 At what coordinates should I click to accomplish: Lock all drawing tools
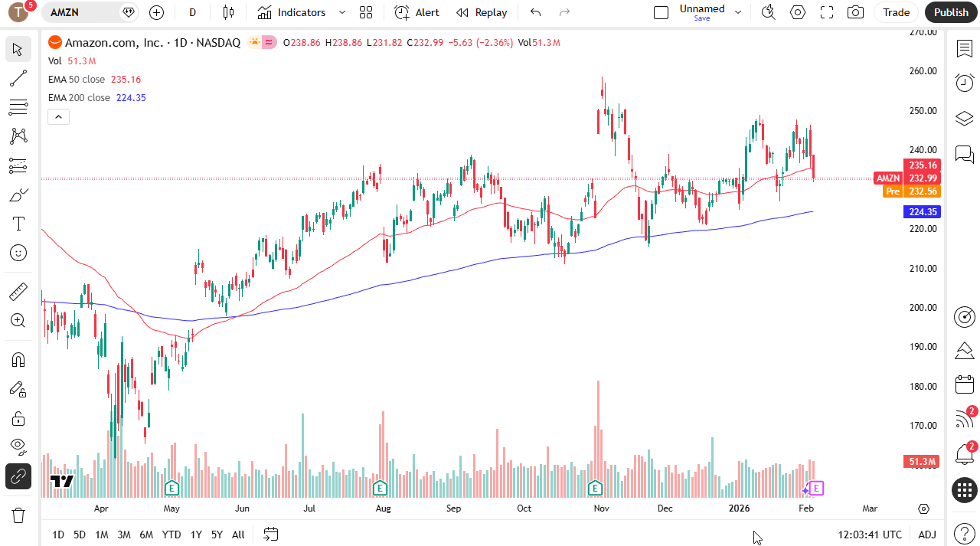[18, 418]
